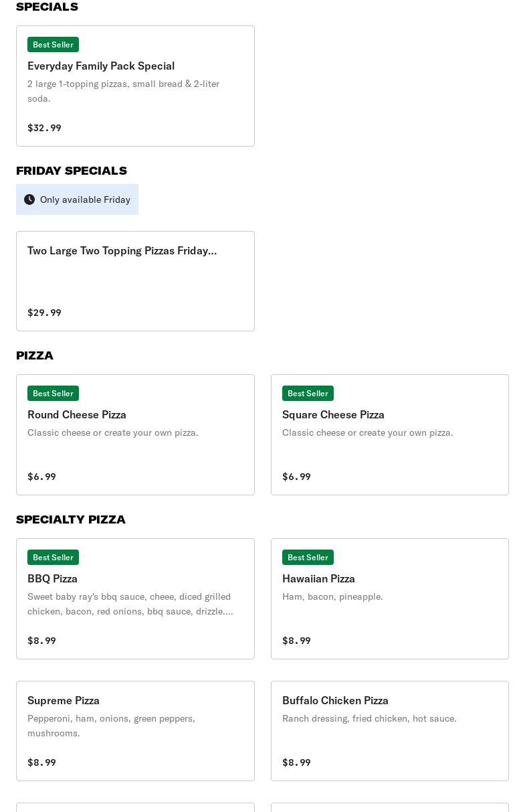Click the Best Seller badge on Round Cheese Pizza
The image size is (525, 812).
click(x=53, y=394)
